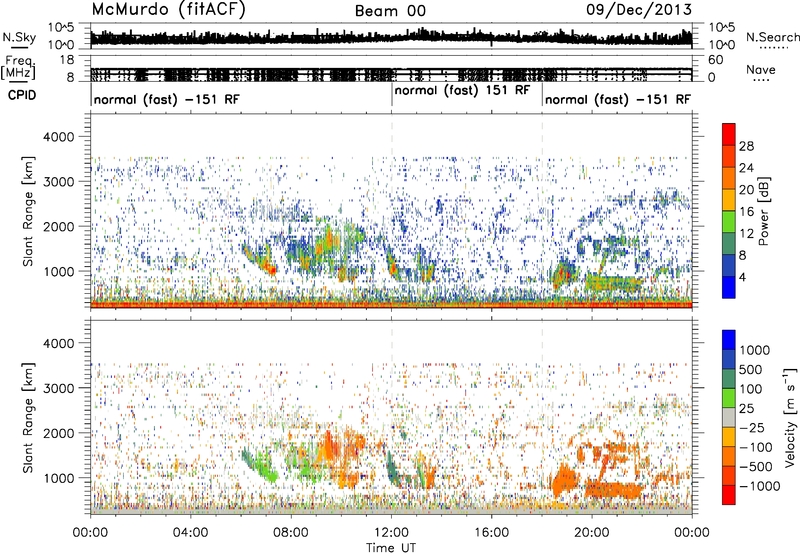Click the Velocity [m s-1] colorbar title
This screenshot has width=800, height=554.
790,417
